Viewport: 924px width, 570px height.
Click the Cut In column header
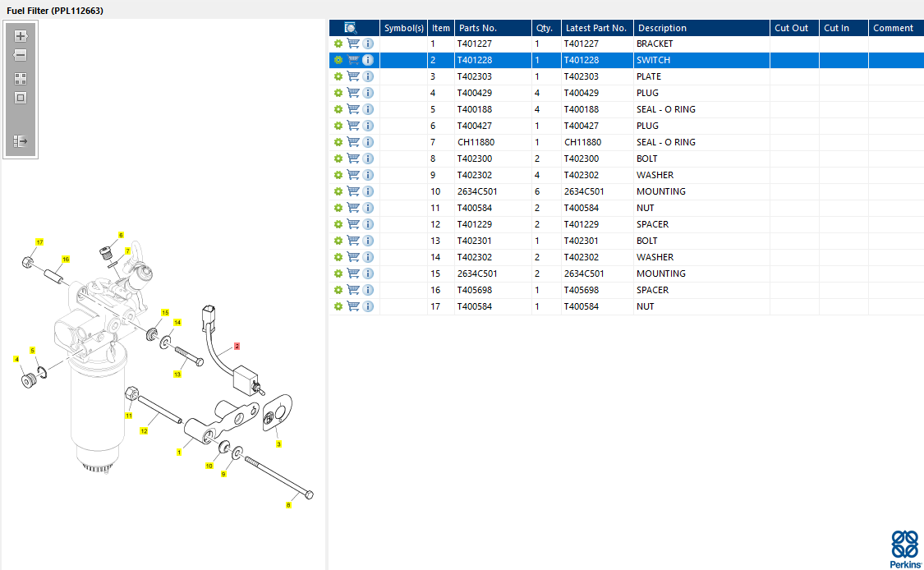point(844,28)
